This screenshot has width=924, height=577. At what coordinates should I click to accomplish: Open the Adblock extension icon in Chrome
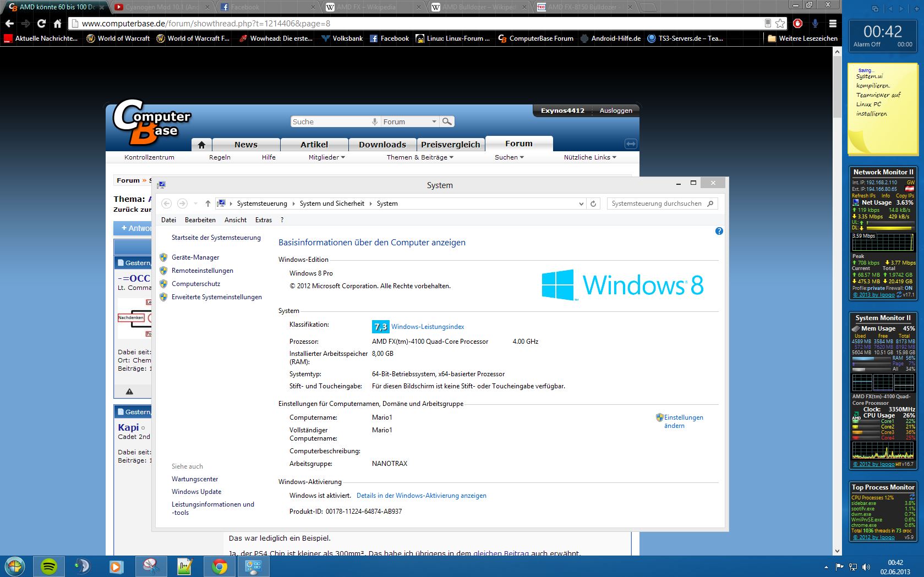point(798,24)
